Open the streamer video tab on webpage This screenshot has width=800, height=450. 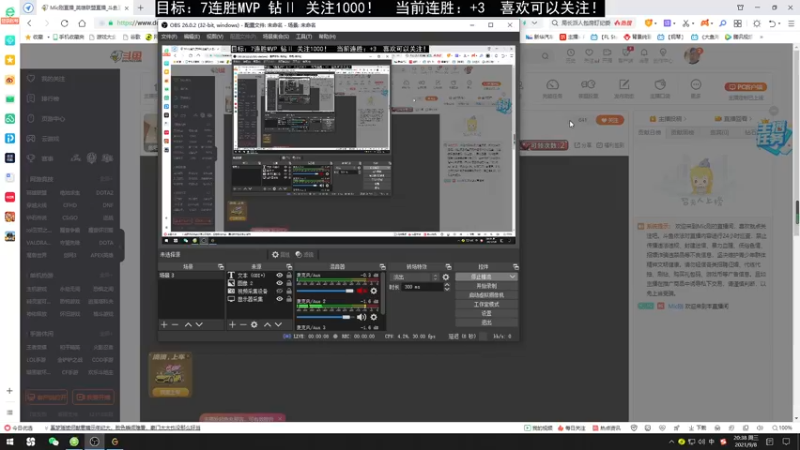pyautogui.click(x=669, y=119)
